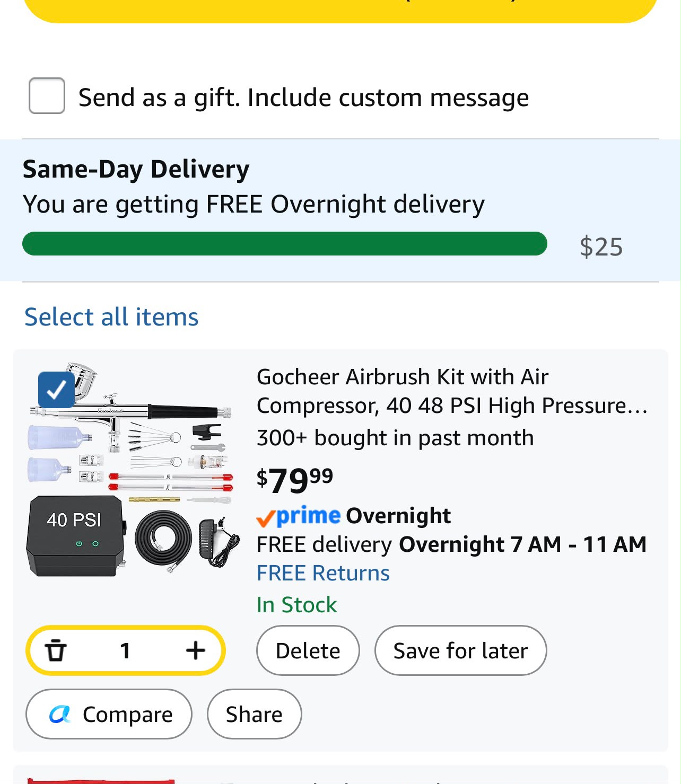Screen dimensions: 681x784
Task: Open the Gocheer Airbrush Kit product title
Action: (452, 391)
